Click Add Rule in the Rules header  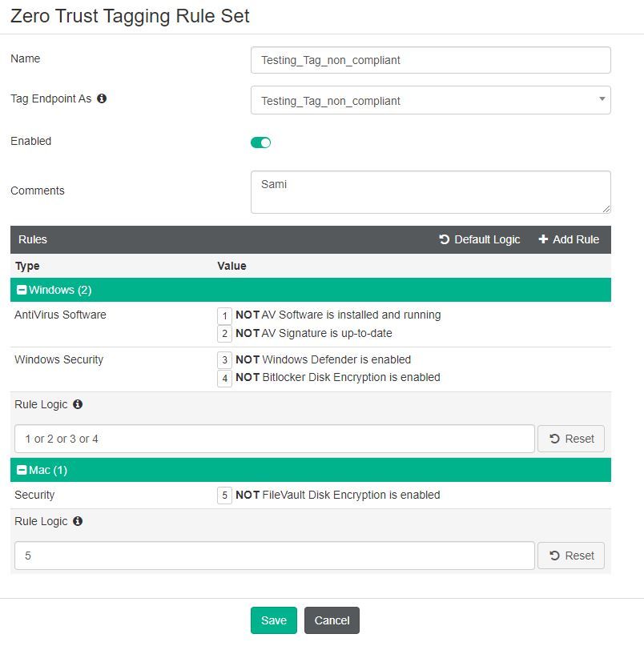[x=569, y=239]
